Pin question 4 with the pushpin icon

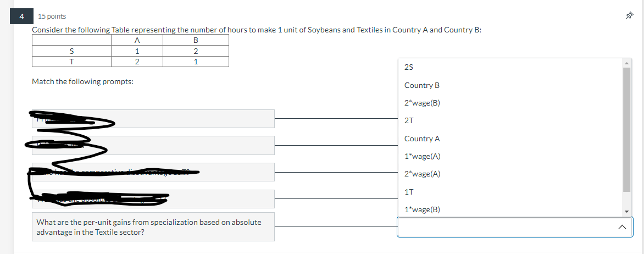[x=629, y=16]
